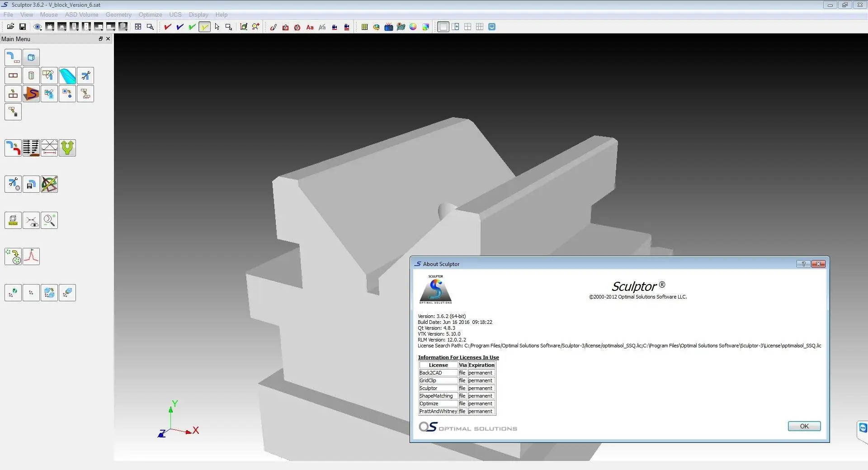This screenshot has height=470, width=868.
Task: Click the blue pipe icon in Main Menu
Action: [x=13, y=57]
